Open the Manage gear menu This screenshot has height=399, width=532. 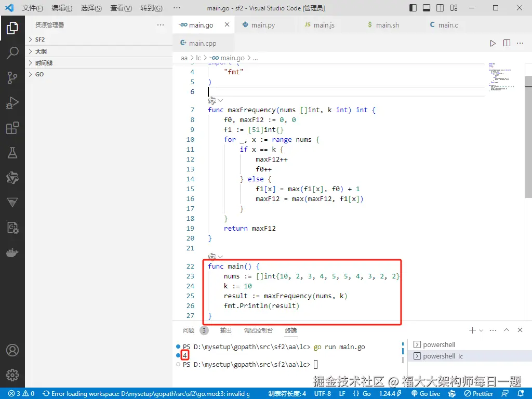tap(12, 375)
